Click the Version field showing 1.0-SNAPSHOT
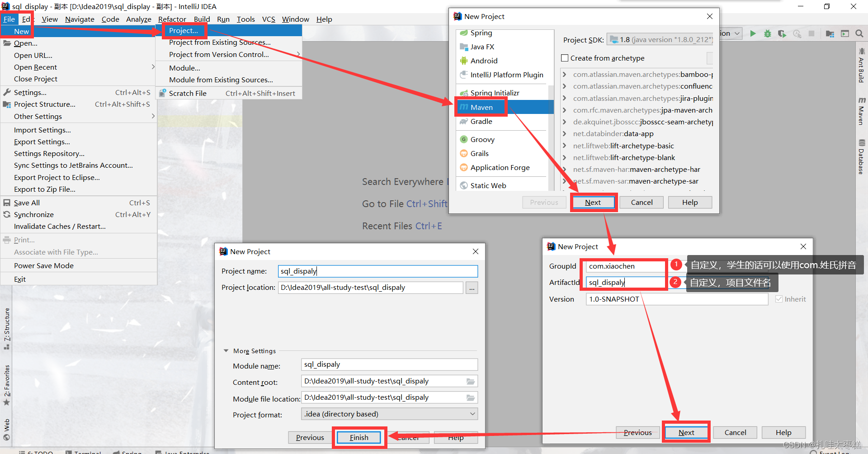 677,299
